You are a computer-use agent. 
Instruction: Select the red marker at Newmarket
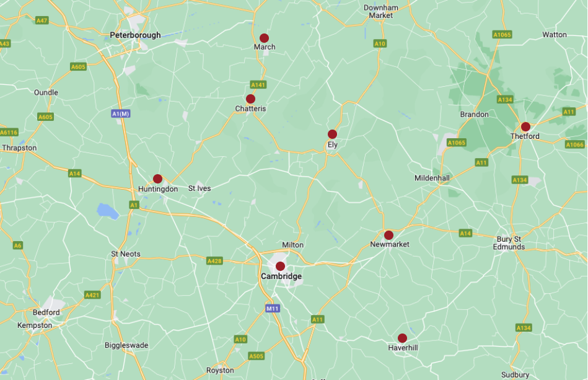(x=388, y=235)
